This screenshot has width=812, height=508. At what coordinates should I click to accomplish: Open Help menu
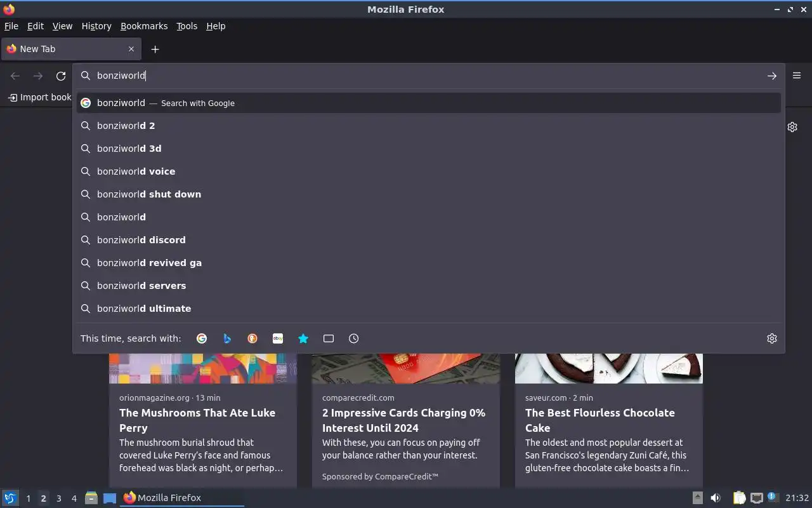click(216, 26)
